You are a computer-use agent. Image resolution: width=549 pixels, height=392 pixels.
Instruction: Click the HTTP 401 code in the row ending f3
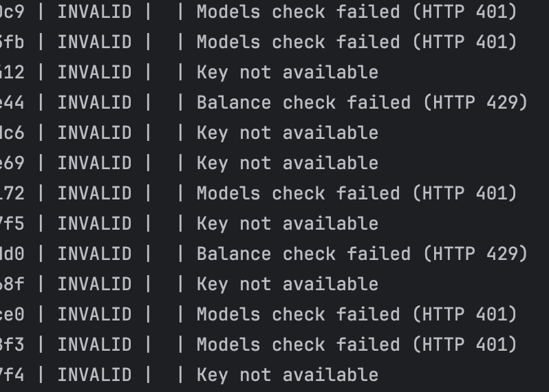pyautogui.click(x=465, y=345)
